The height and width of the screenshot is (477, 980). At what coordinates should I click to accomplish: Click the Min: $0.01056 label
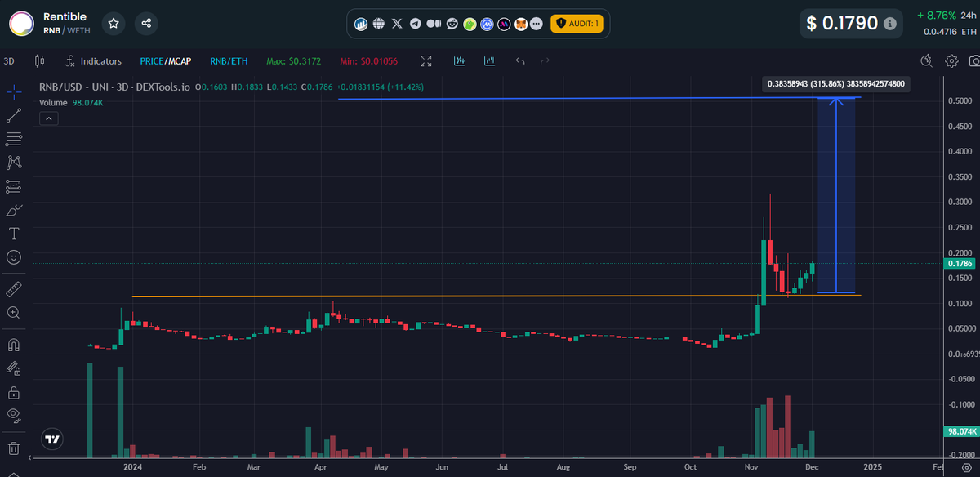coord(369,61)
